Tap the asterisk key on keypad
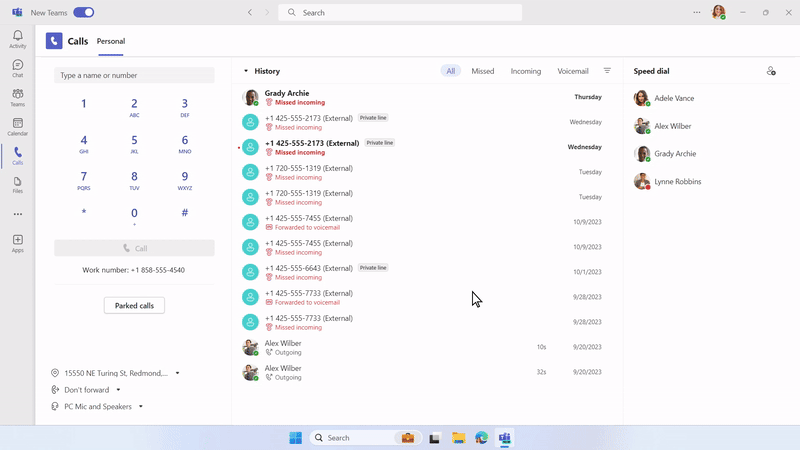 [84, 213]
